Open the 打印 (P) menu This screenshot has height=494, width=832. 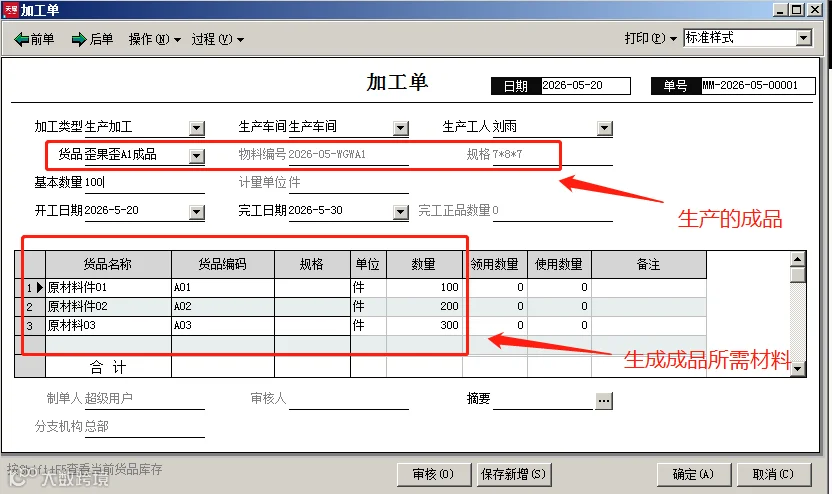[x=651, y=38]
